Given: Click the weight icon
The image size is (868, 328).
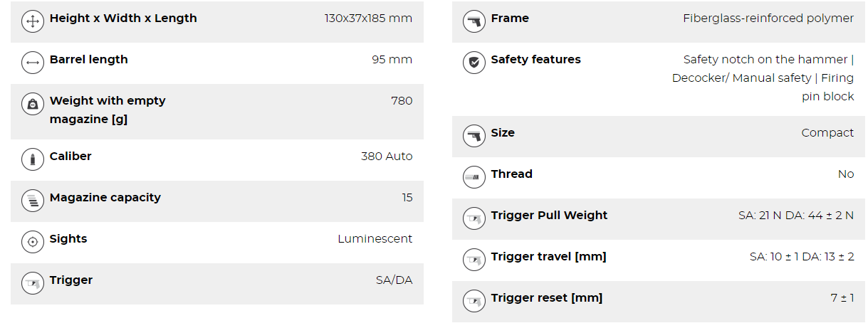Looking at the screenshot, I should coord(33,105).
